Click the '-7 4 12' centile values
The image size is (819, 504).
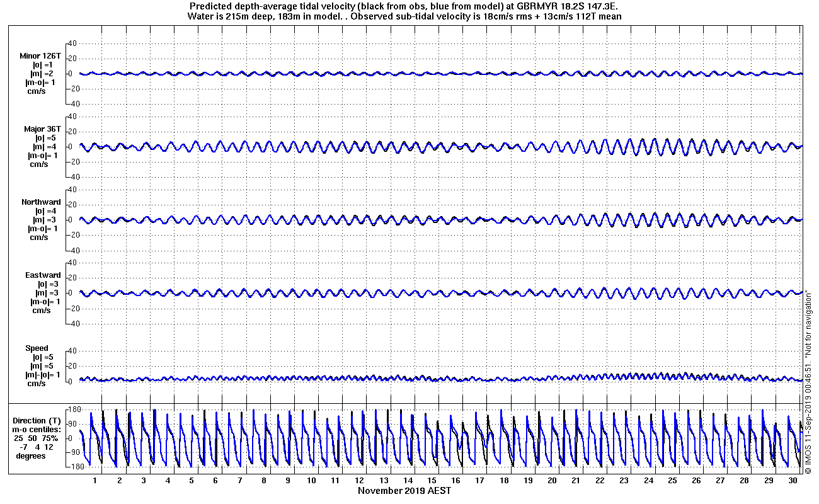coord(37,447)
